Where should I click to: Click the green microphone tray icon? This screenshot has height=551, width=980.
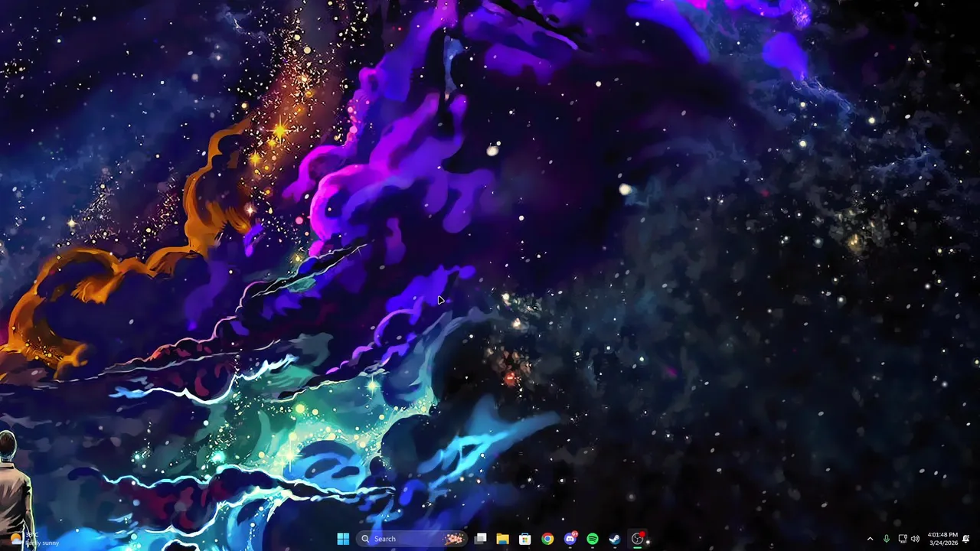pyautogui.click(x=887, y=539)
